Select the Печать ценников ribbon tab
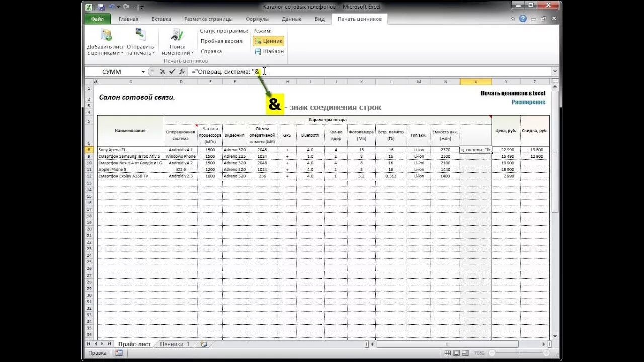The image size is (644, 362). pyautogui.click(x=359, y=19)
